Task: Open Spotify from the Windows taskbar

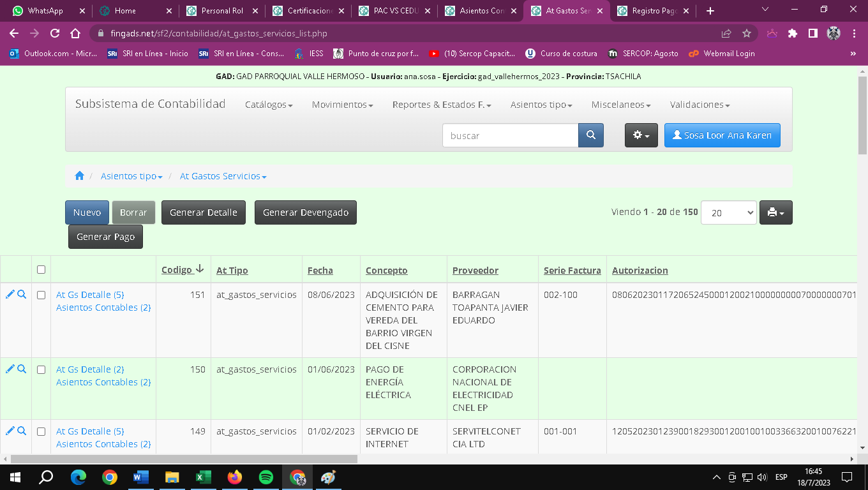Action: 266,477
